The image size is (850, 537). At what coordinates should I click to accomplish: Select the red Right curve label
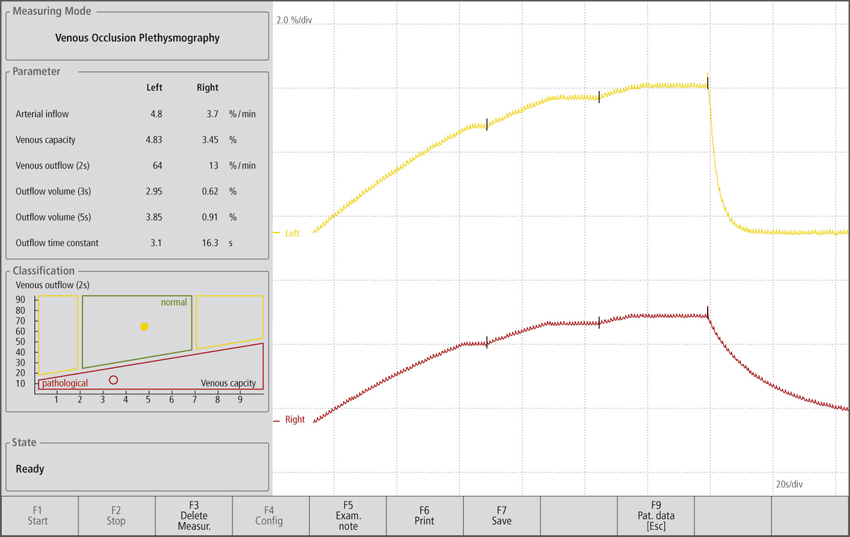click(293, 420)
